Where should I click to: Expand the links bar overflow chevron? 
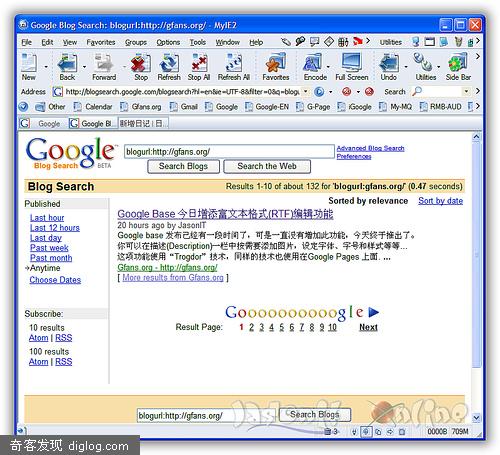pos(478,106)
